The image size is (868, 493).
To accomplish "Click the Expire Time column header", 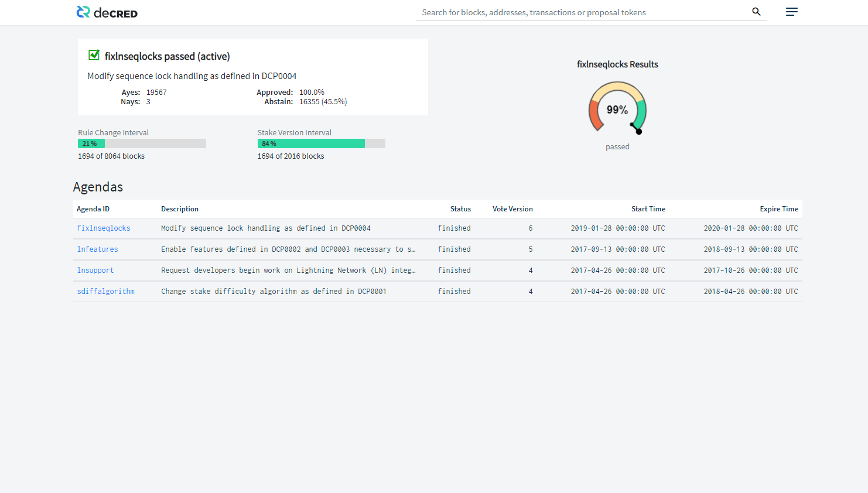I will click(779, 209).
